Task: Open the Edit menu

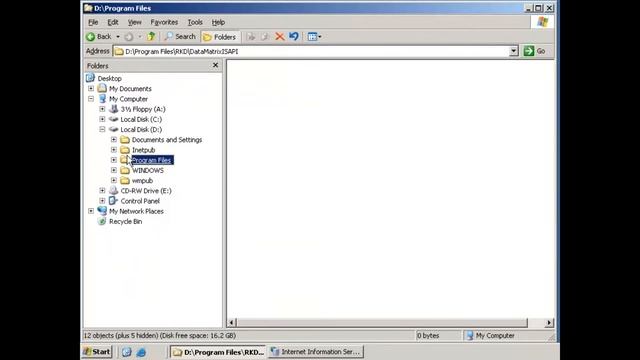Action: point(113,22)
